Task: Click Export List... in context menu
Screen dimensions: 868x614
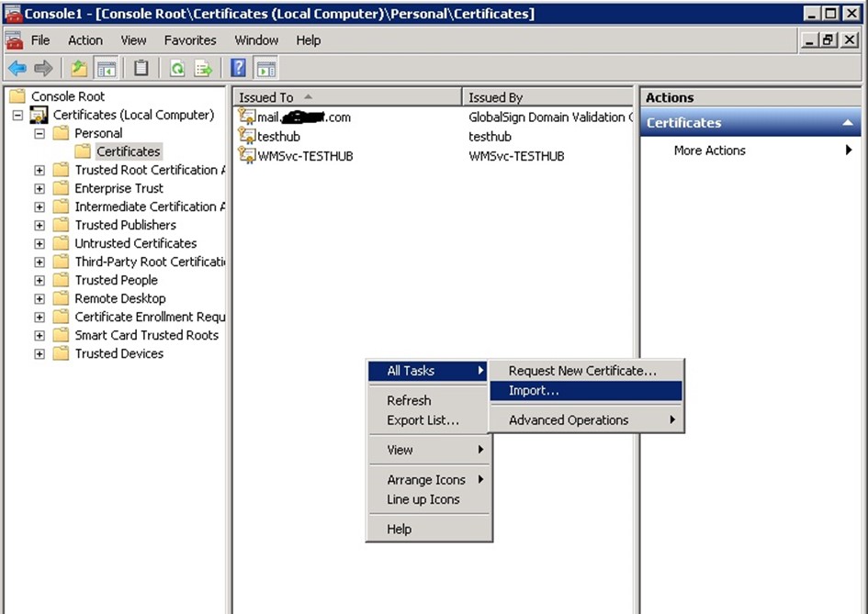Action: (423, 420)
